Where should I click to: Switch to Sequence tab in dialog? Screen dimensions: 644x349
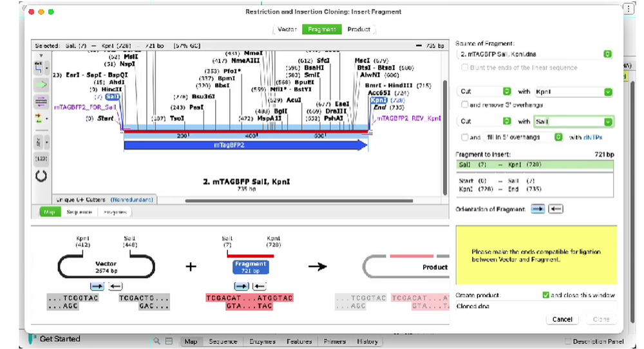tap(79, 212)
